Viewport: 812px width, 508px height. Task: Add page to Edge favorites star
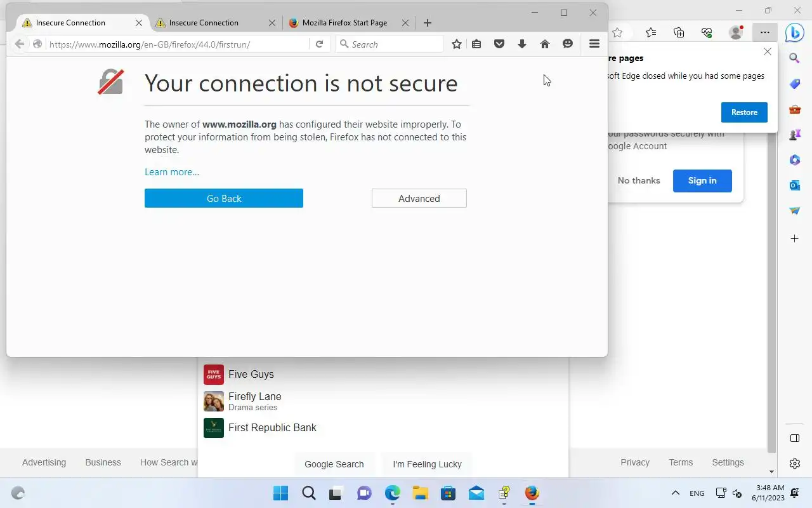617,32
